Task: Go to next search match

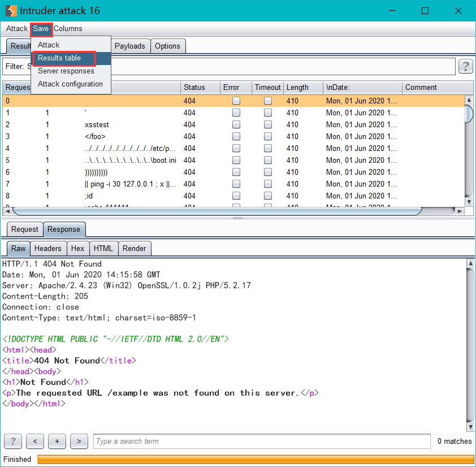Action: (79, 441)
